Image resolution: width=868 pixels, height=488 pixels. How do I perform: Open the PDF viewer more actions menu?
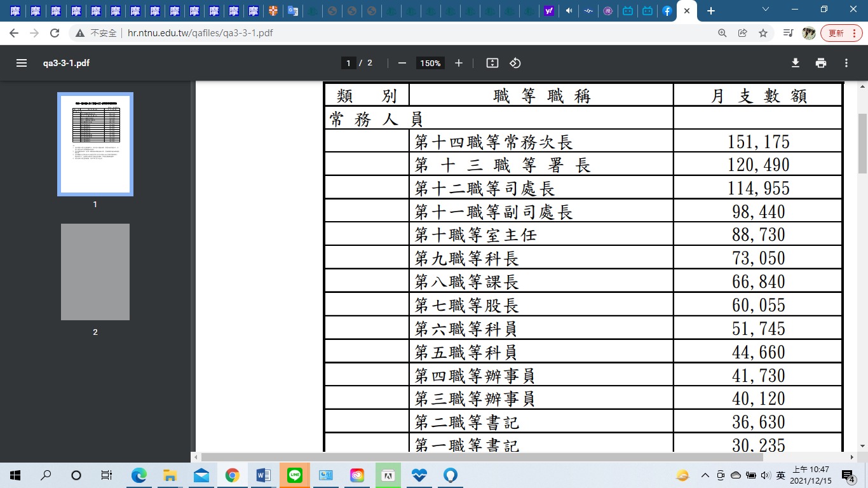[846, 63]
